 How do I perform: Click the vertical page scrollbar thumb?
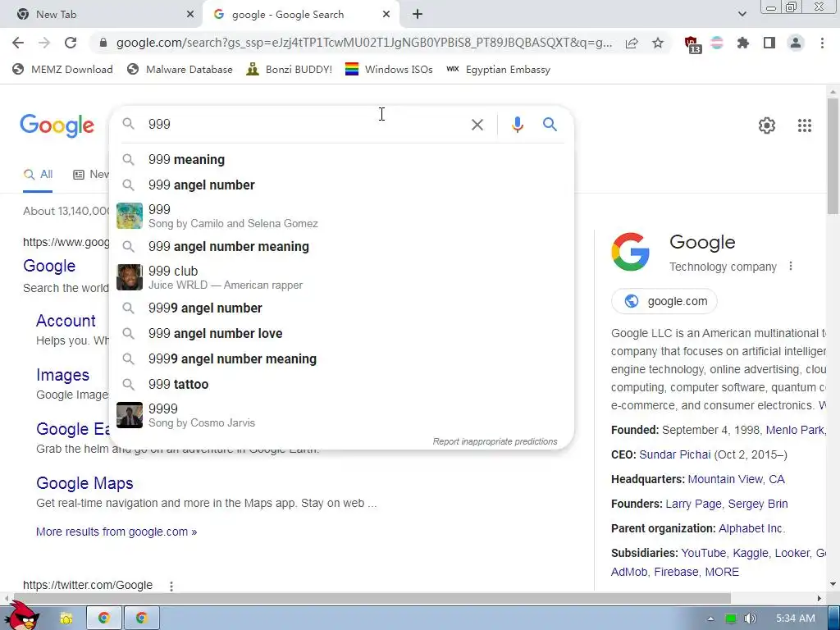pos(833,155)
